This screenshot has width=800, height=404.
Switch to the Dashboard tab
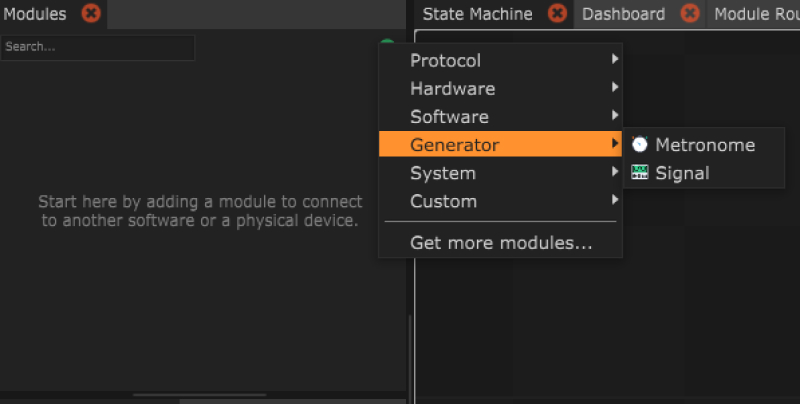point(623,14)
